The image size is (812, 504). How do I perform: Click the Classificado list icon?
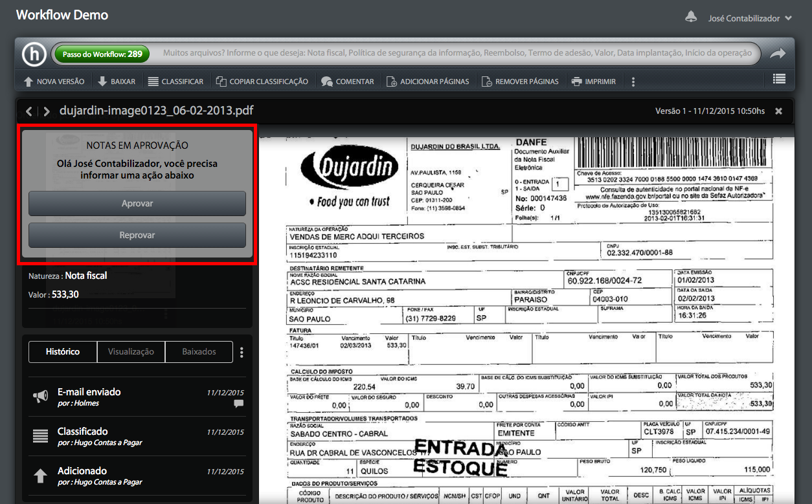coord(40,436)
